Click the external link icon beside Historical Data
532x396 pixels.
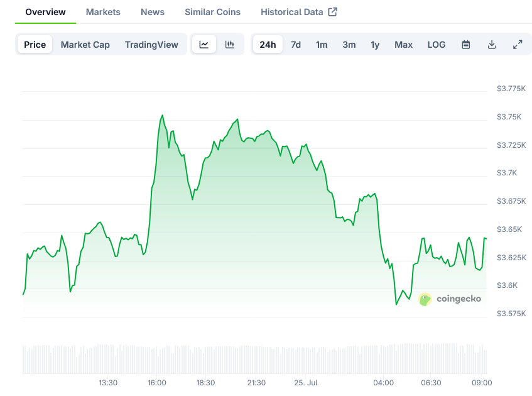333,12
